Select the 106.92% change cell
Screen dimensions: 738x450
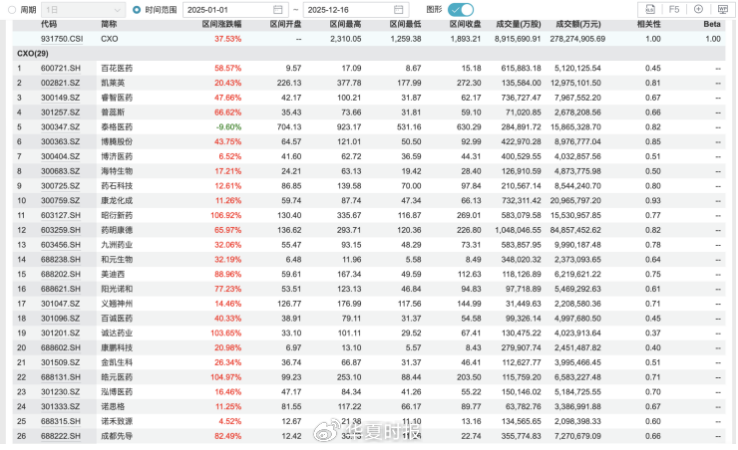point(226,215)
